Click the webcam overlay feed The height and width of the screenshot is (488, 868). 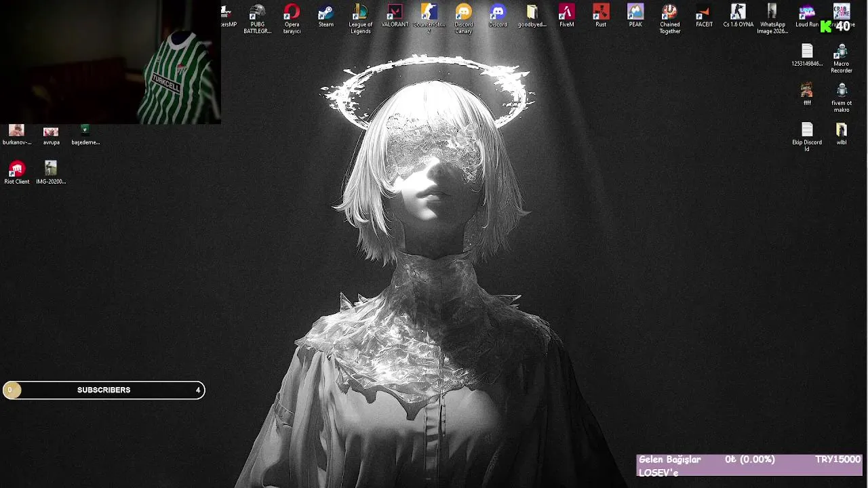pyautogui.click(x=111, y=62)
